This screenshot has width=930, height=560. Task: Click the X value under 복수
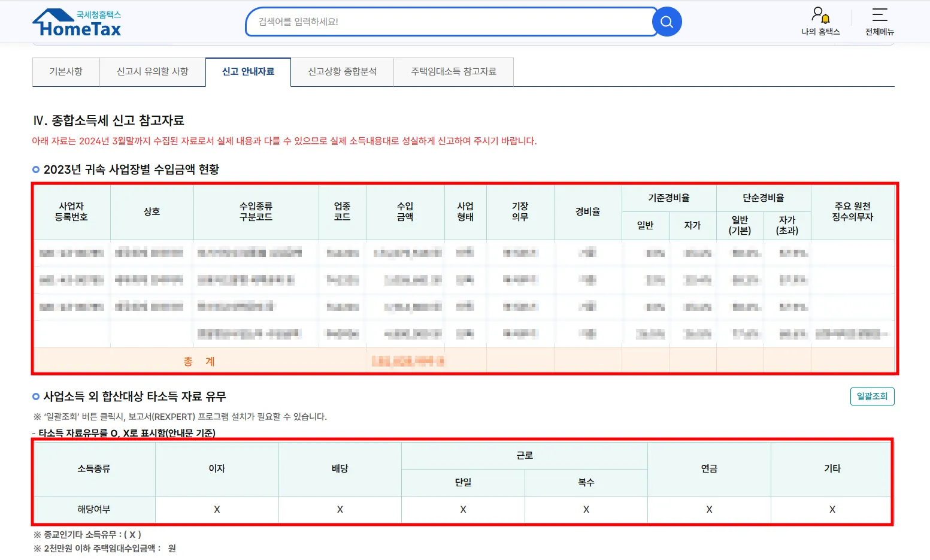tap(586, 510)
